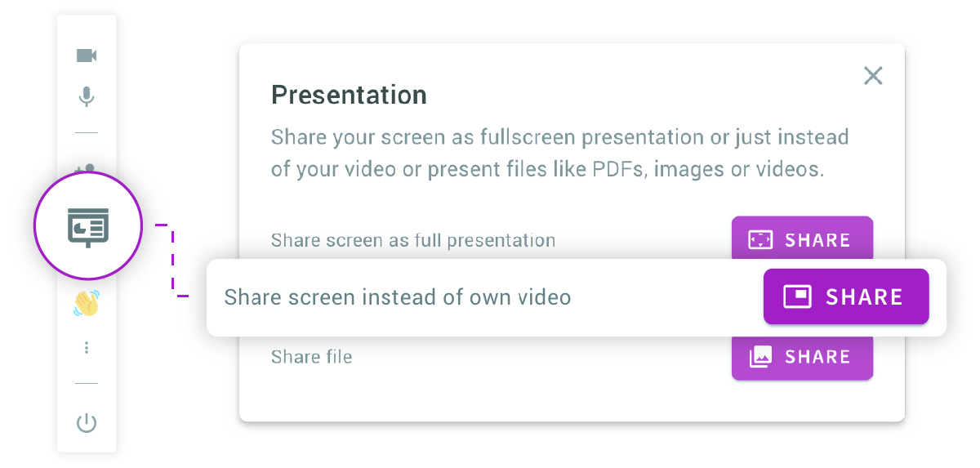Select the "Share screen as full presentation" label
Viewport: 980px width, 468px height.
[x=413, y=241]
